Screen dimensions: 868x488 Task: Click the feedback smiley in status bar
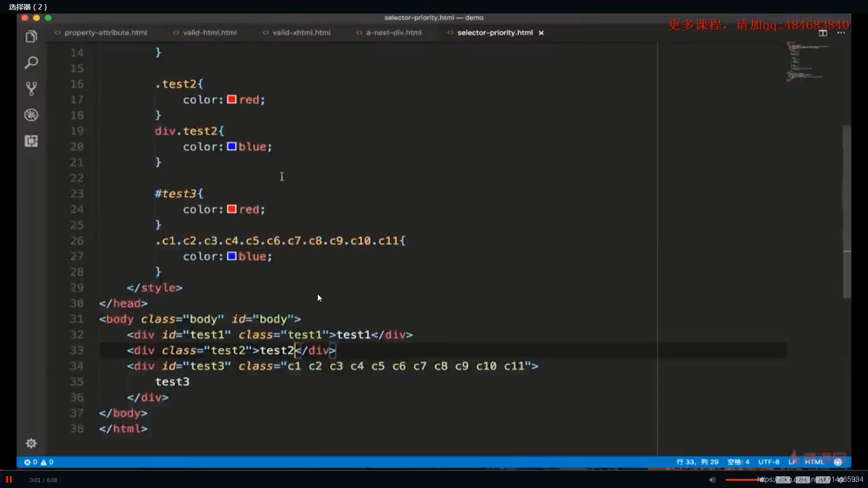[838, 462]
